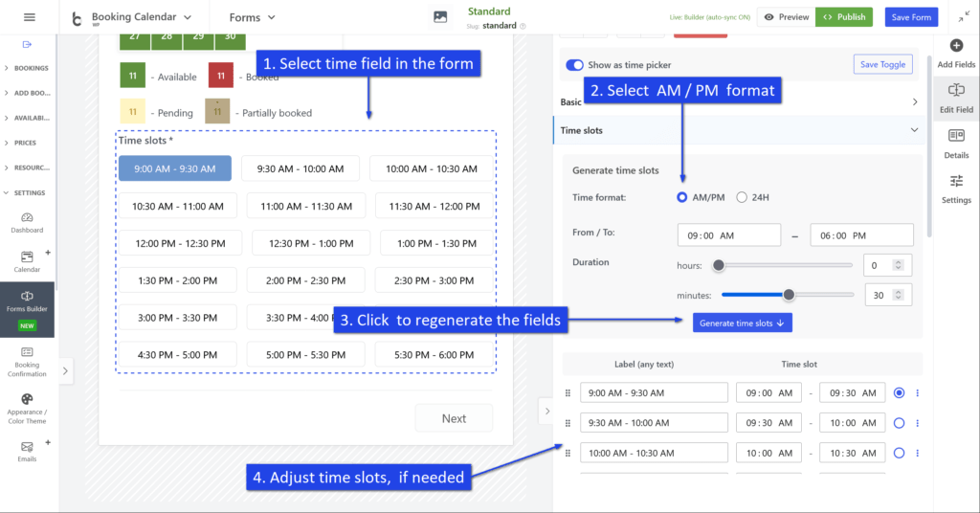Click the Booking Calendar logo icon

(x=77, y=19)
